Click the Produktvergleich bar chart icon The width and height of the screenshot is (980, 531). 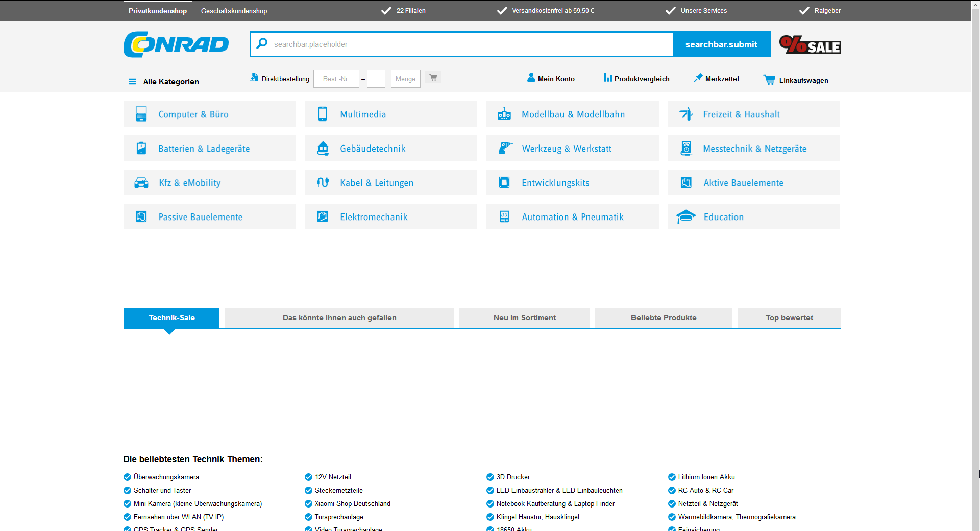(x=607, y=78)
